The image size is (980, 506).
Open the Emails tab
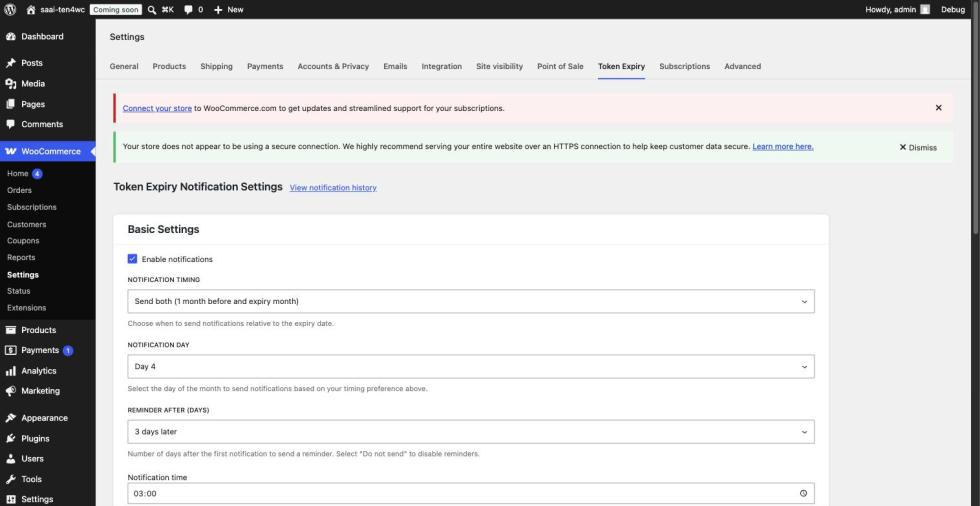point(395,66)
